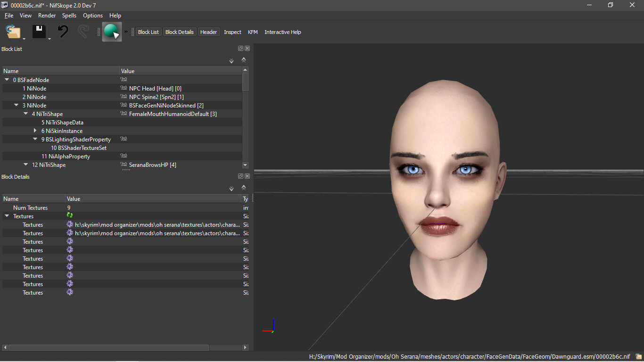This screenshot has height=362, width=644.
Task: Select the 1 NiNode row
Action: [122, 88]
